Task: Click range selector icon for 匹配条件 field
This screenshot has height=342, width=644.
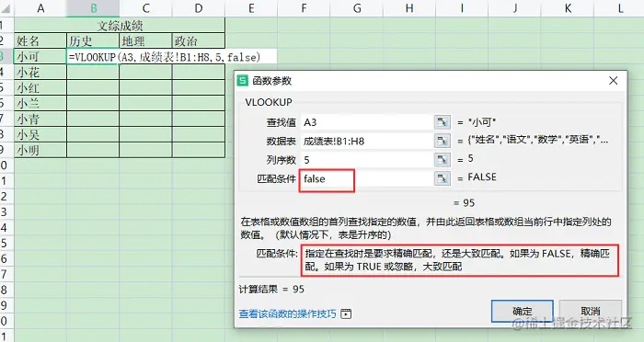Action: pyautogui.click(x=442, y=178)
